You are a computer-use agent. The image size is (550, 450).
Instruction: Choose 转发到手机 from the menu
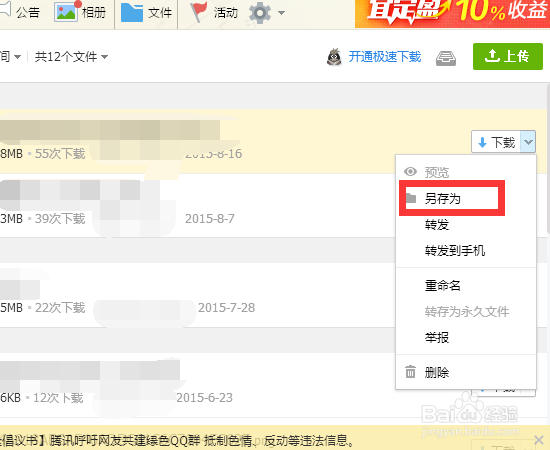click(466, 250)
